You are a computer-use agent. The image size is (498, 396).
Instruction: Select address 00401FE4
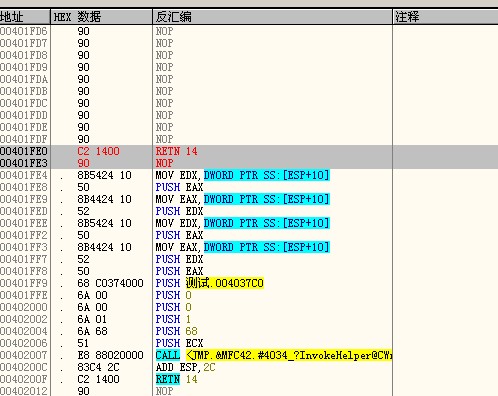tap(24, 175)
